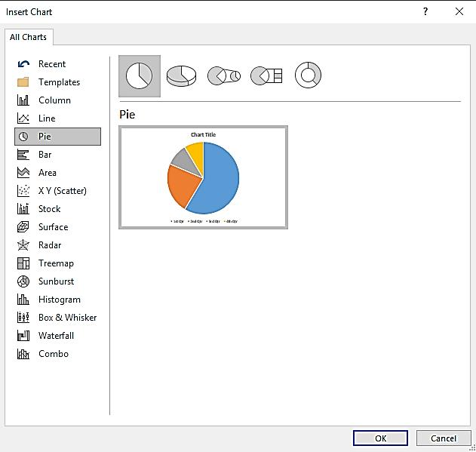
Task: Click the Cancel button
Action: coord(444,438)
